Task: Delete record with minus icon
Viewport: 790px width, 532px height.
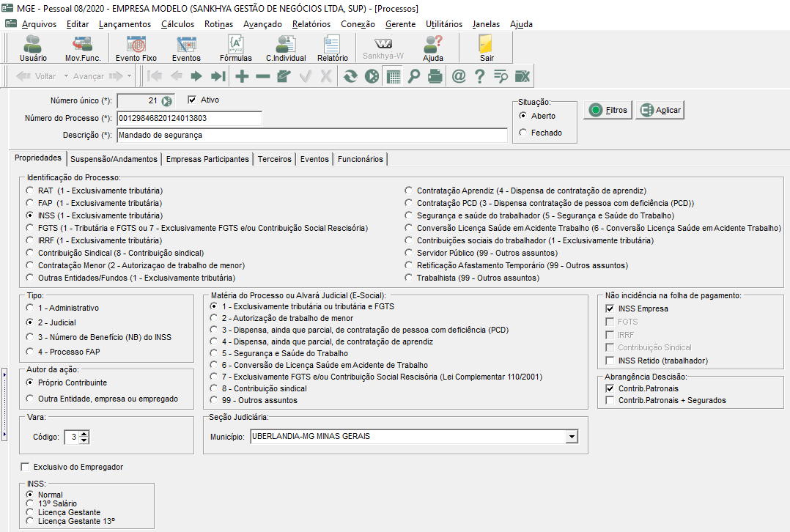Action: [x=262, y=76]
